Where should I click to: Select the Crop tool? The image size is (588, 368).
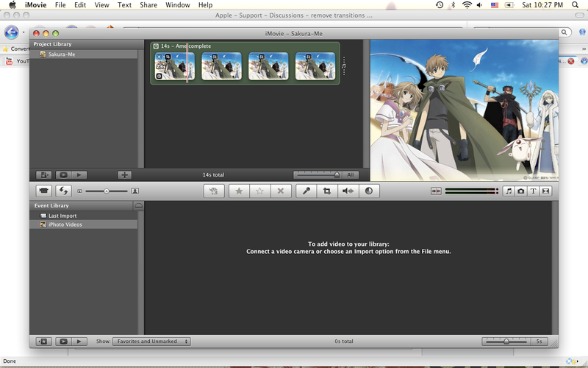[x=327, y=191]
